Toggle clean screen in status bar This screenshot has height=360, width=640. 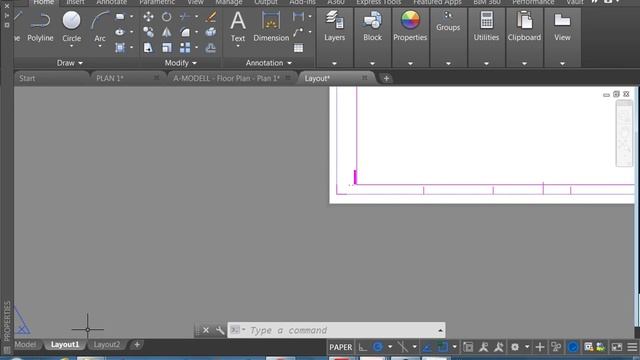tap(617, 347)
